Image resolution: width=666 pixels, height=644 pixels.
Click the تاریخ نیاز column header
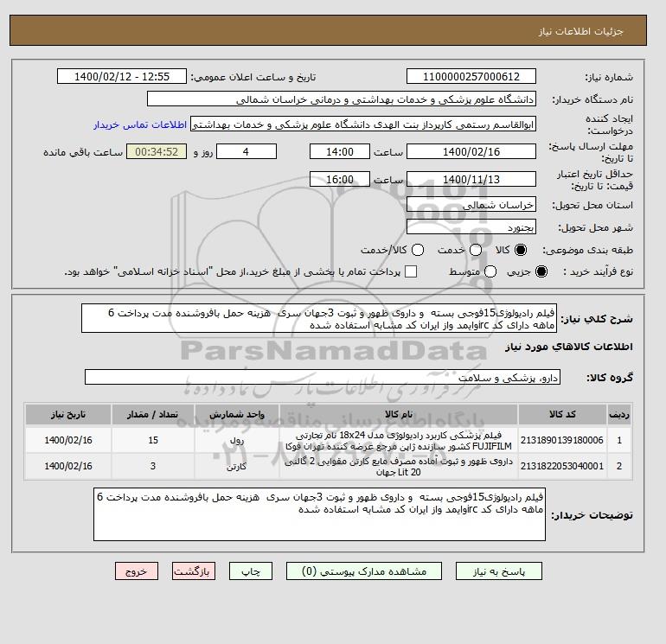click(68, 414)
